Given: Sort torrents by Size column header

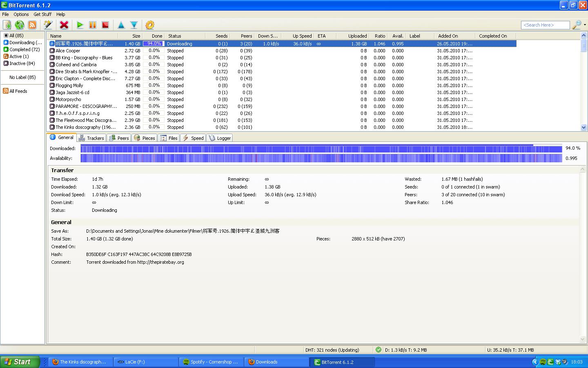Looking at the screenshot, I should (x=130, y=36).
